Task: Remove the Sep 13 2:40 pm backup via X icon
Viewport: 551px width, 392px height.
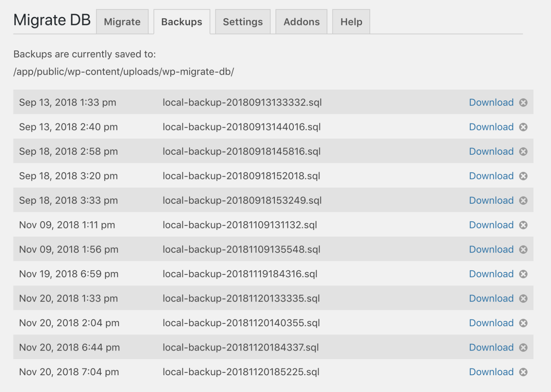Action: click(523, 127)
